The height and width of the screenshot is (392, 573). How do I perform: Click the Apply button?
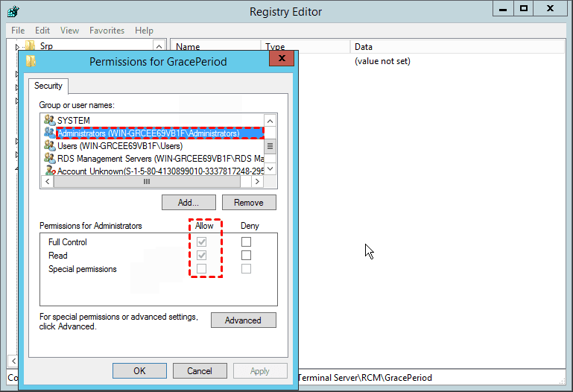[x=260, y=371]
